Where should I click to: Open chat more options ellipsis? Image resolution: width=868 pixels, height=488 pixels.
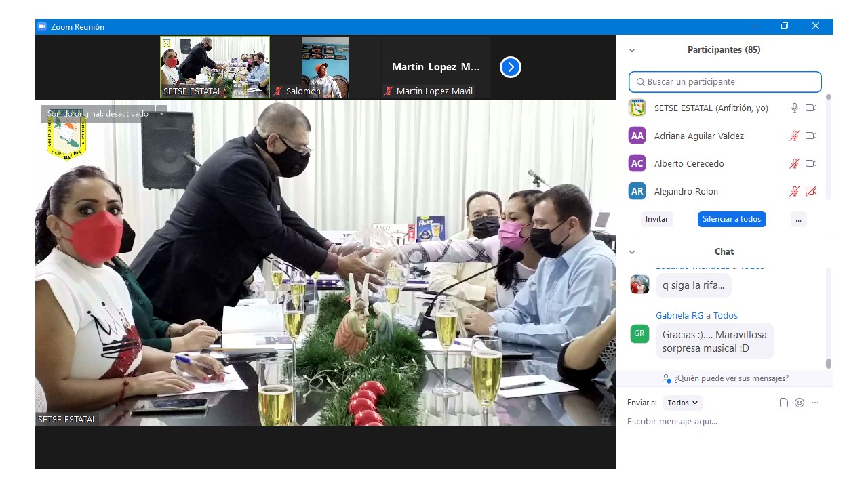pyautogui.click(x=815, y=403)
